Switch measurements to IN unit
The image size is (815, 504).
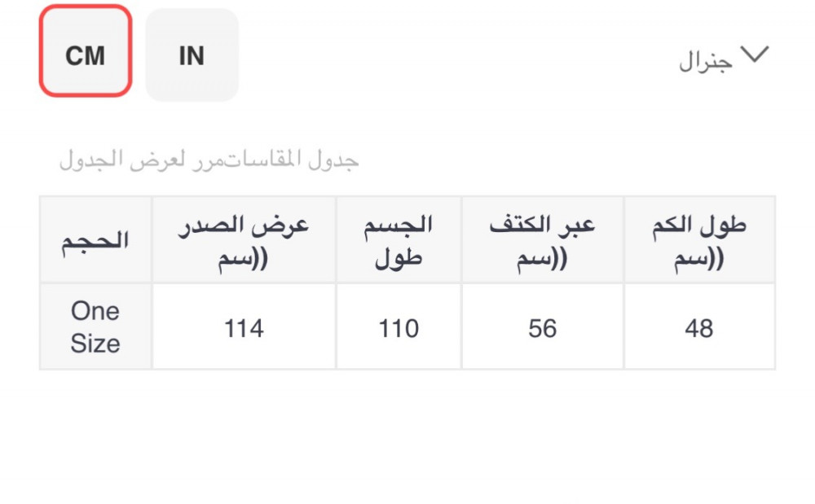[192, 56]
